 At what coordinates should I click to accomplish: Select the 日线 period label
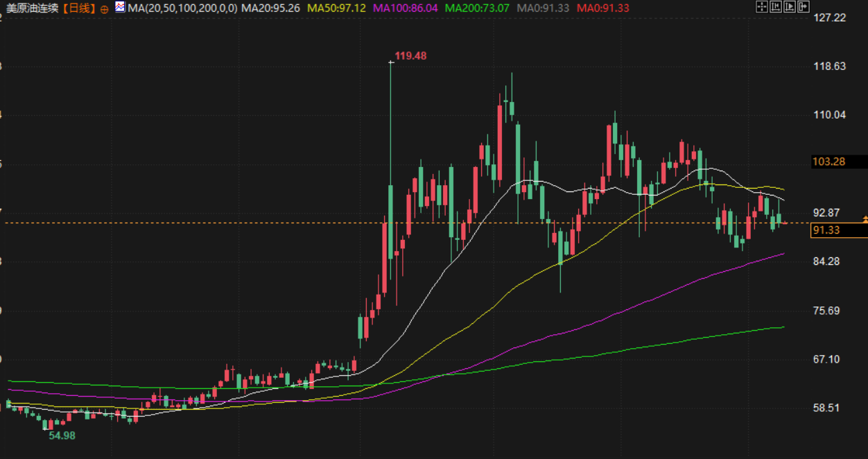[79, 8]
